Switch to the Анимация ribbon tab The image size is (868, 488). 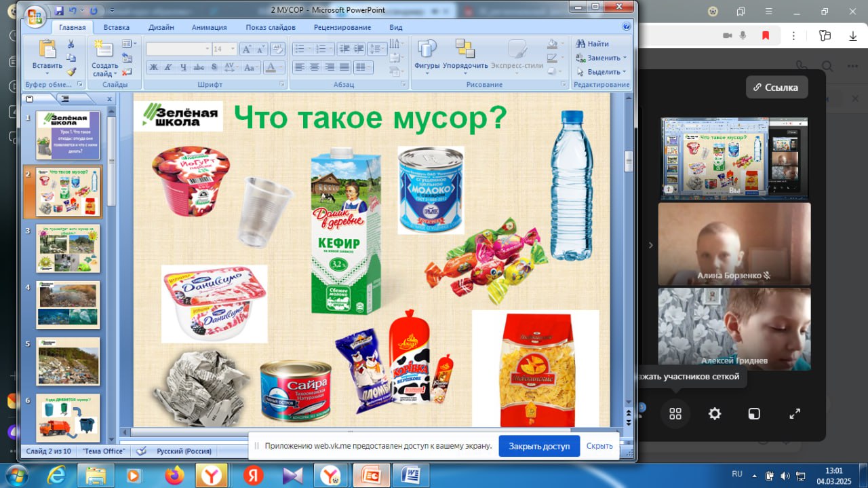click(210, 27)
